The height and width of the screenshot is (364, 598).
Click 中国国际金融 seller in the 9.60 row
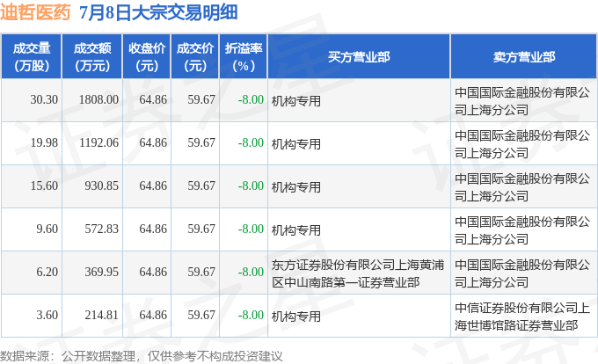pyautogui.click(x=522, y=230)
